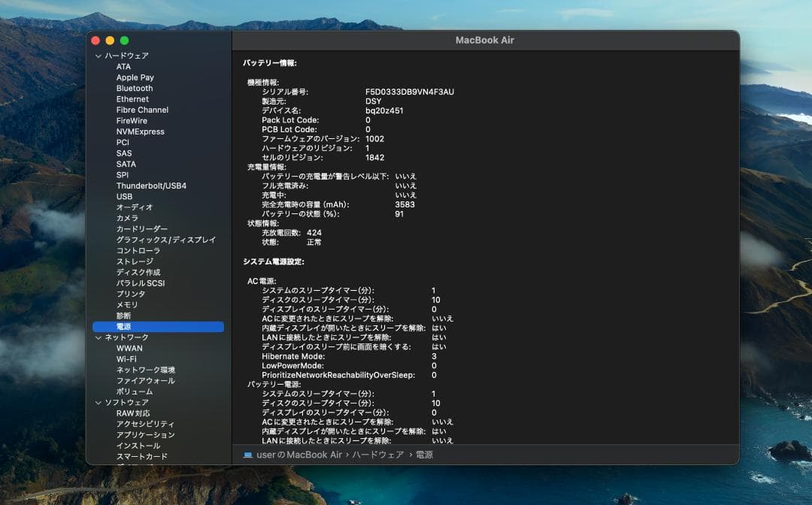Collapse the ソフトウェア section
This screenshot has width=812, height=505.
click(x=98, y=402)
